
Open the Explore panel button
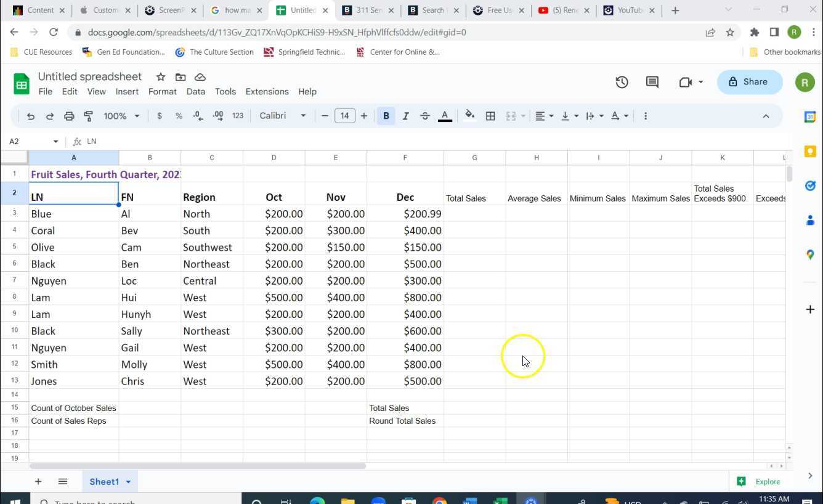point(759,482)
